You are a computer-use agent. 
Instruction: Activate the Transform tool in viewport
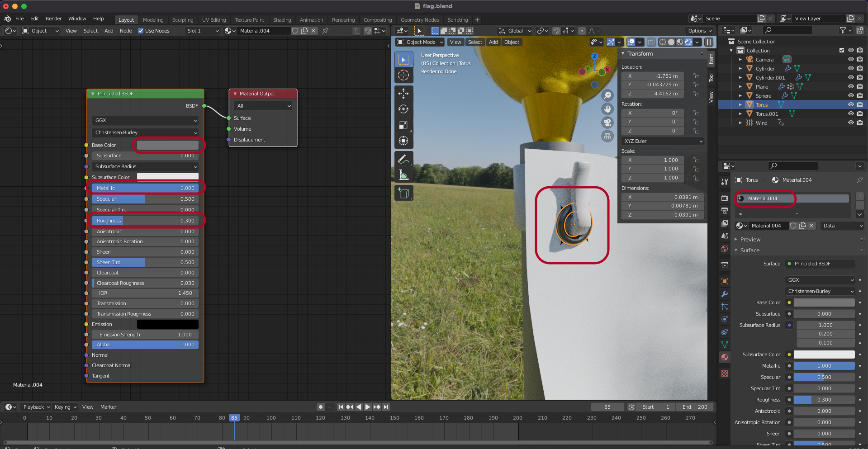[x=403, y=141]
